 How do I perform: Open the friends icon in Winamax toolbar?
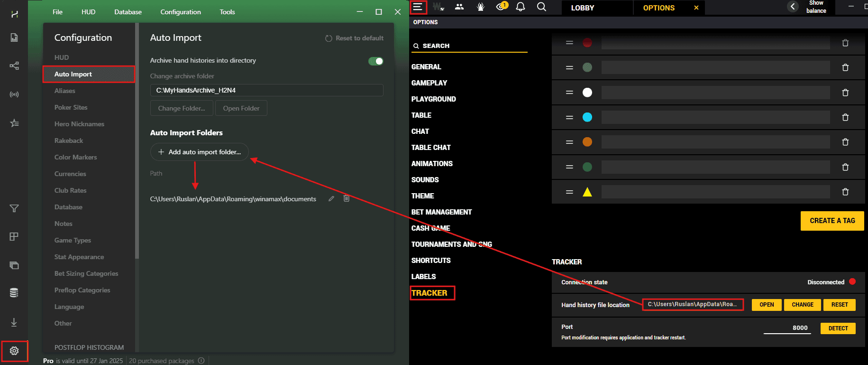459,7
